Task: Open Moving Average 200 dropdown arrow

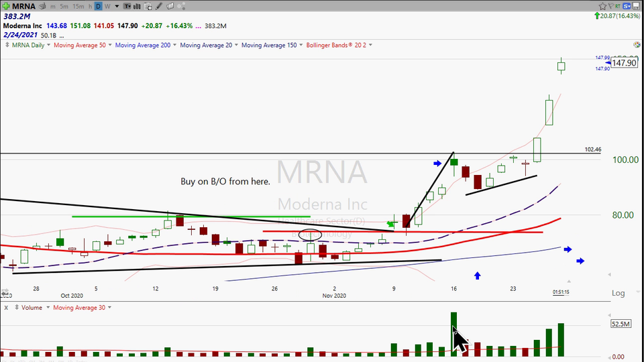Action: pyautogui.click(x=174, y=45)
